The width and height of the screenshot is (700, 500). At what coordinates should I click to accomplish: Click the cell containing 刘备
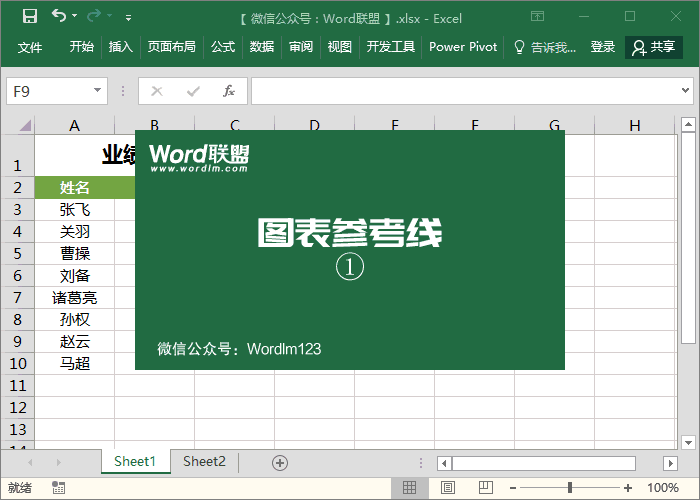tap(75, 275)
